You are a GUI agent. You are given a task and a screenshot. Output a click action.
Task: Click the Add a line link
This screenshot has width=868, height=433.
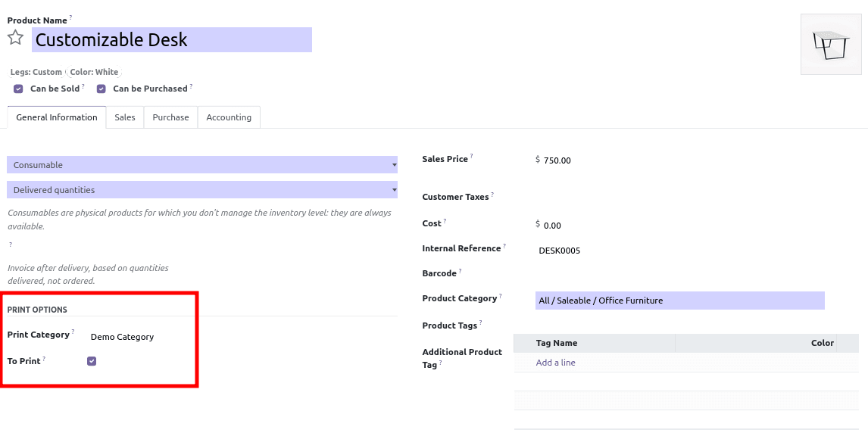[x=555, y=363]
